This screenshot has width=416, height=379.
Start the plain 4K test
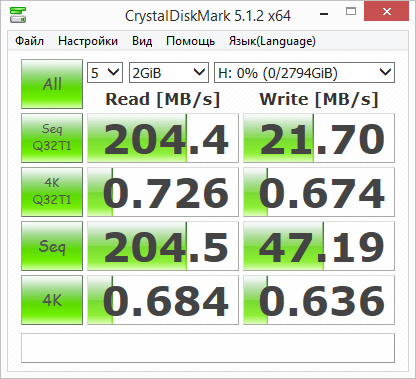(x=52, y=300)
